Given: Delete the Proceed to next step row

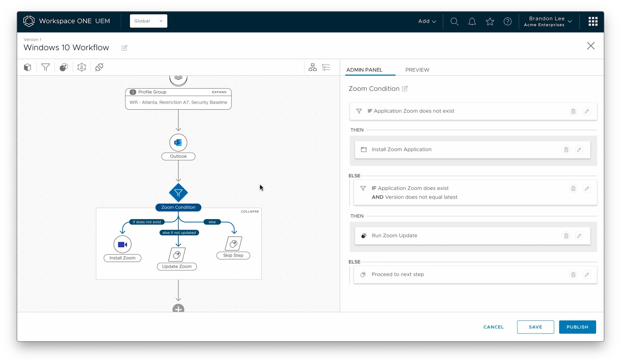Looking at the screenshot, I should [x=573, y=275].
